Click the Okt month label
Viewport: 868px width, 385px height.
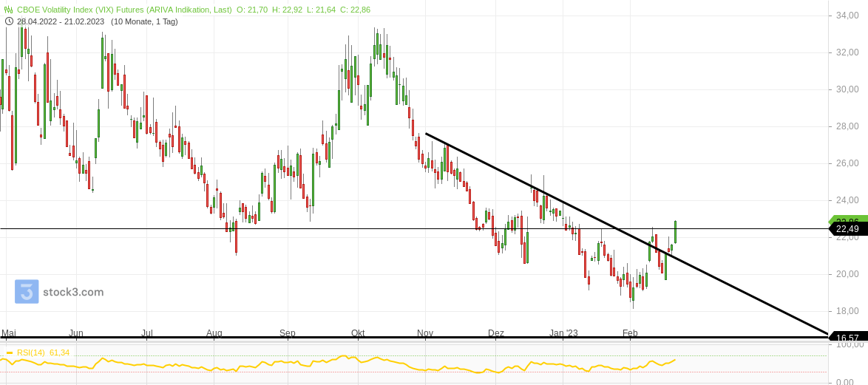pos(358,333)
